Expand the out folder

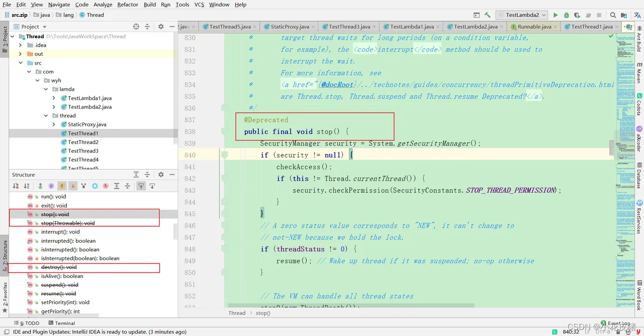pos(21,54)
